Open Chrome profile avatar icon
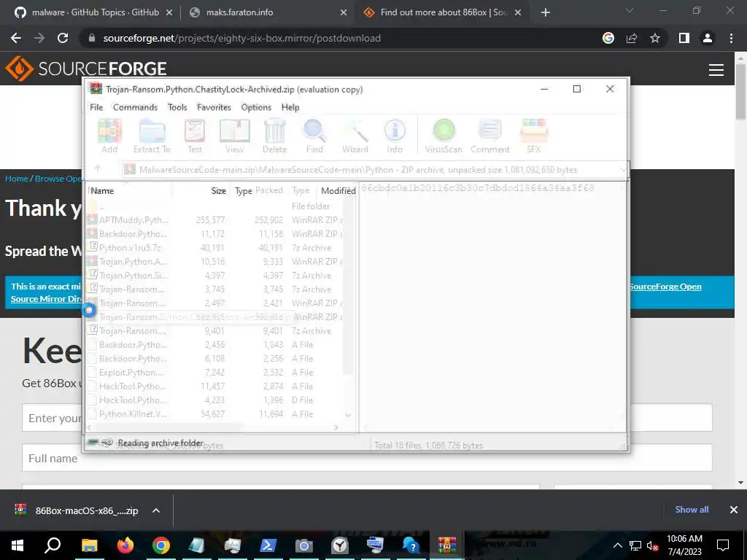Viewport: 747px width, 560px height. tap(708, 38)
